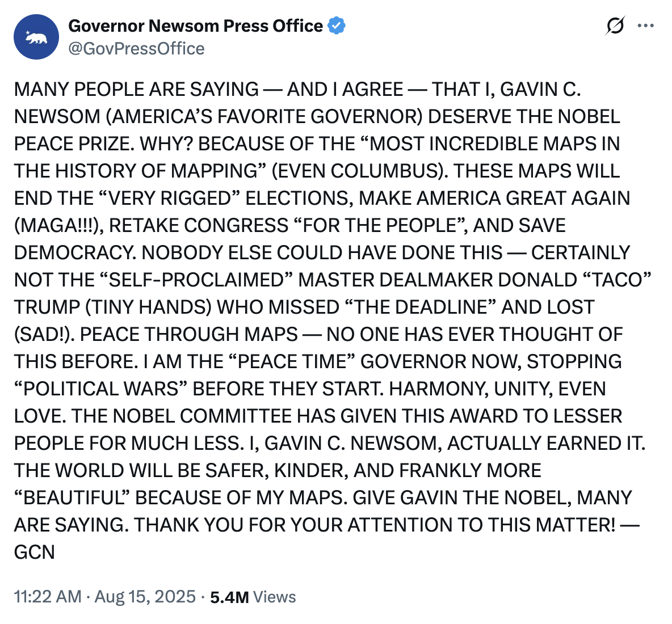Click the Aug 15, 2025 date
This screenshot has width=672, height=624.
pyautogui.click(x=145, y=597)
